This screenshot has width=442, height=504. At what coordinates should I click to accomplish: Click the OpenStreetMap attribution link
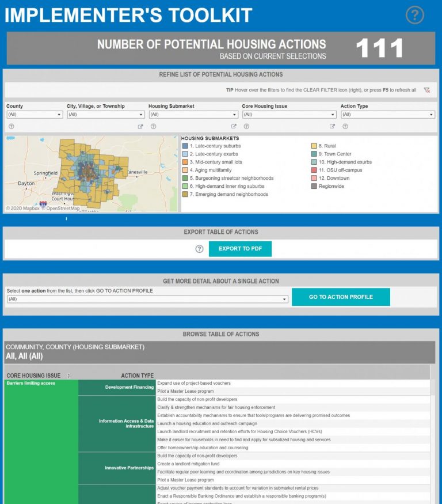(x=63, y=209)
